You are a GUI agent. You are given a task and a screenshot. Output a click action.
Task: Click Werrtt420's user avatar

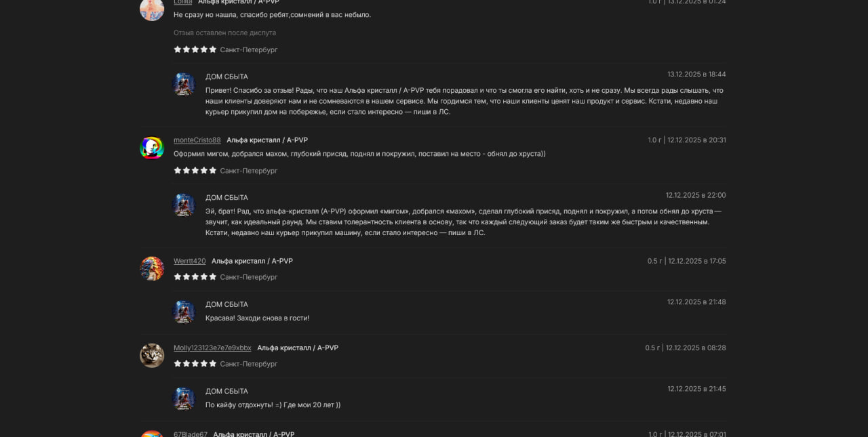152,268
